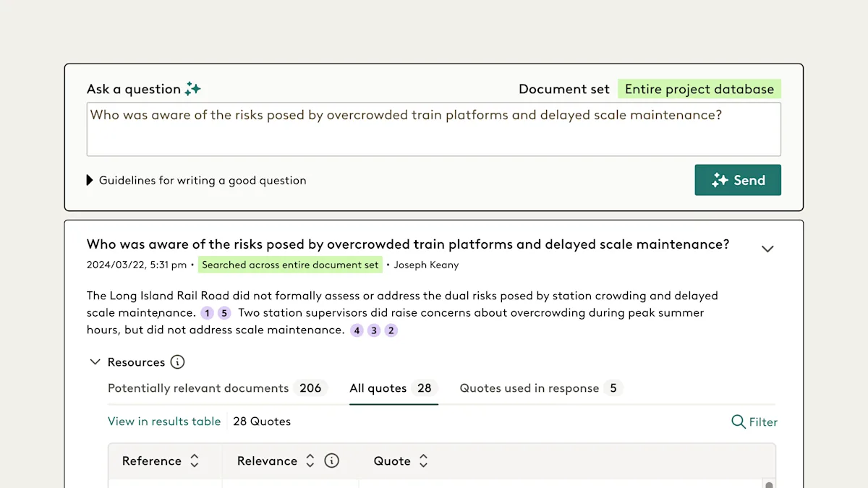Click the question text input box
The image size is (868, 488).
click(x=434, y=129)
